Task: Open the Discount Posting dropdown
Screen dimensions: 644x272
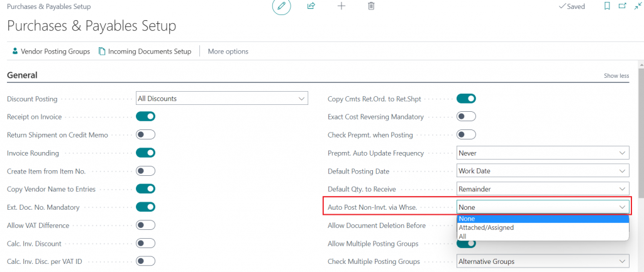Action: coord(222,99)
